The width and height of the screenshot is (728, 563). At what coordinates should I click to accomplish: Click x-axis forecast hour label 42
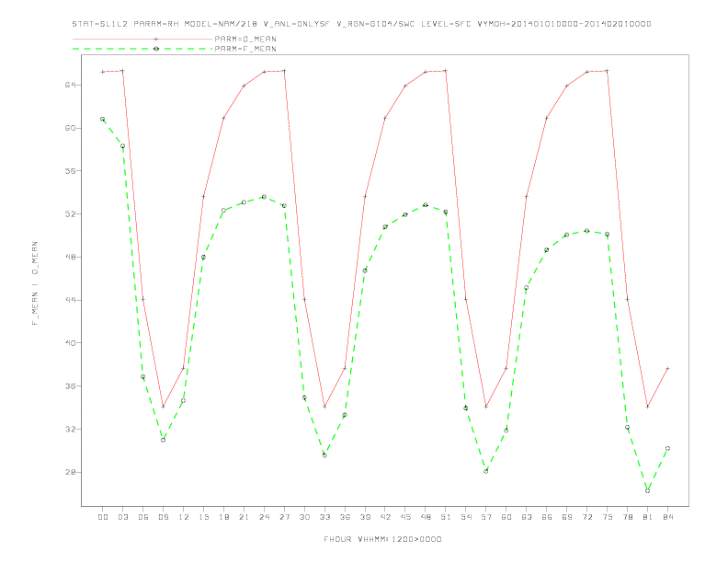pyautogui.click(x=385, y=517)
